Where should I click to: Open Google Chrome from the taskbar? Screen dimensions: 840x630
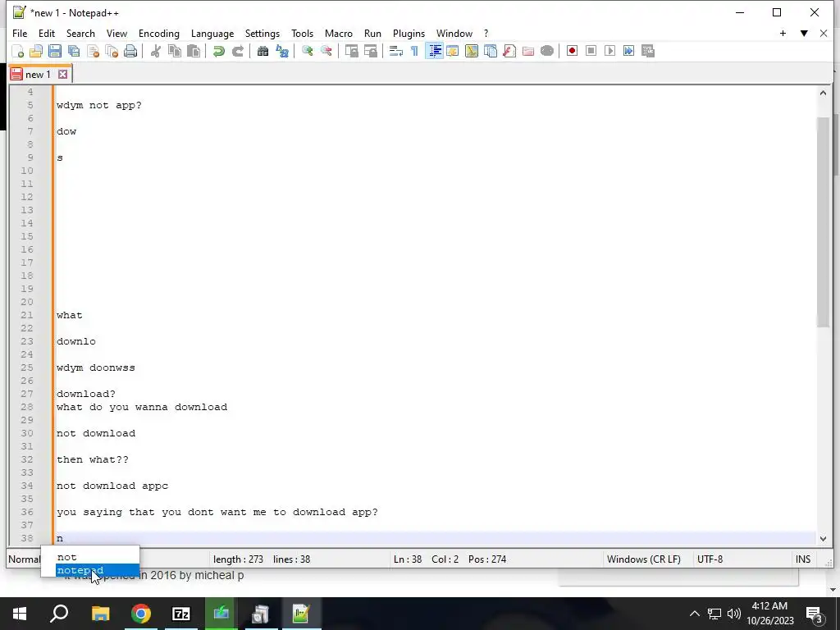pos(141,614)
